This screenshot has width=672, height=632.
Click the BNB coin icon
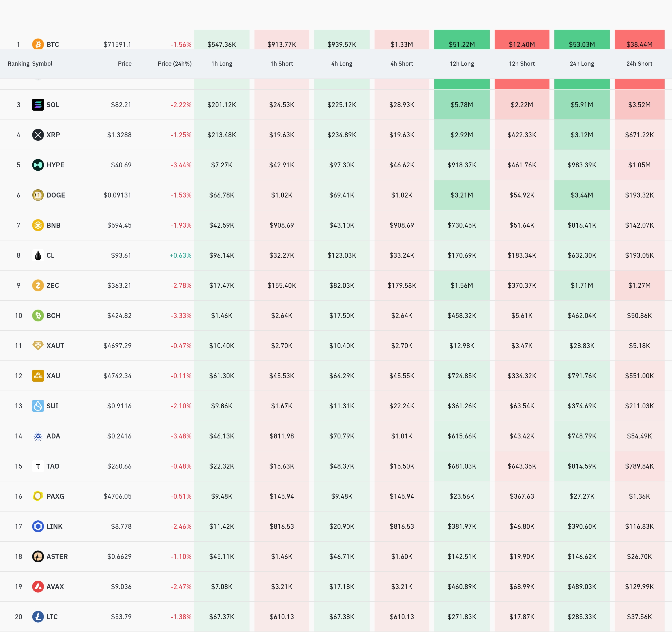click(38, 225)
